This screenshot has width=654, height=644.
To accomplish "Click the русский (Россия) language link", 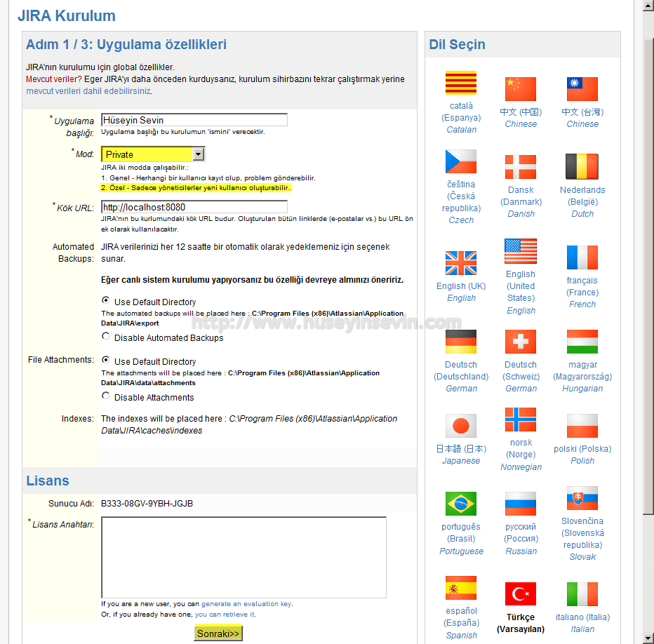I will click(x=521, y=532).
